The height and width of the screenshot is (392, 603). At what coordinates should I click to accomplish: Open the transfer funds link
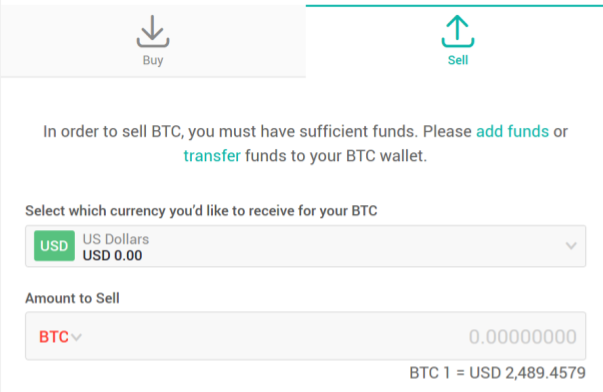(x=212, y=156)
